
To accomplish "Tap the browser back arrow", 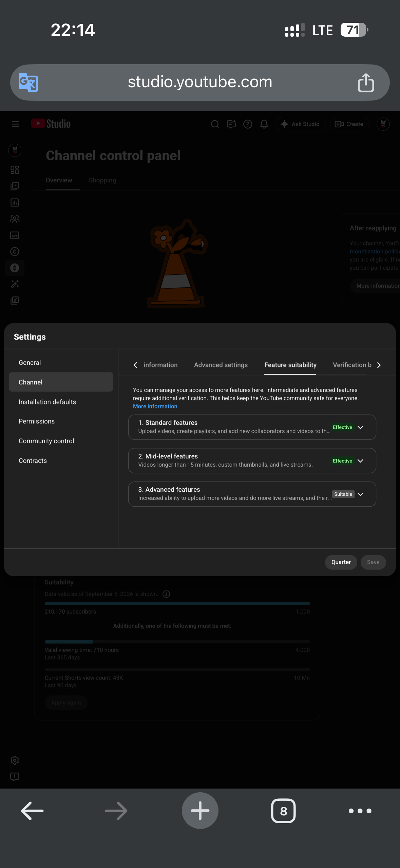I will point(32,811).
